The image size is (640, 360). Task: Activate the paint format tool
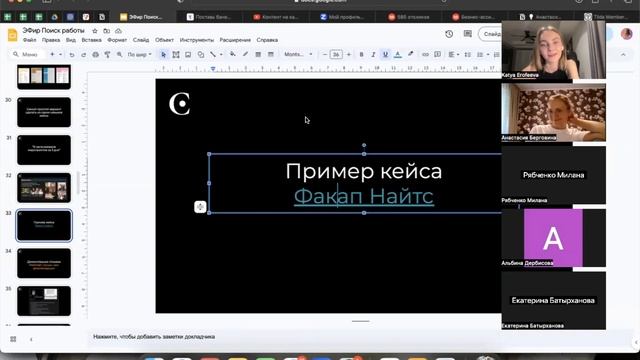[x=107, y=54]
